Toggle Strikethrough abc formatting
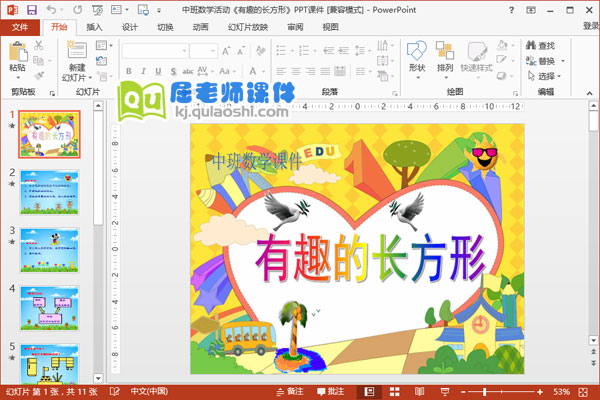The width and height of the screenshot is (600, 400). [188, 71]
